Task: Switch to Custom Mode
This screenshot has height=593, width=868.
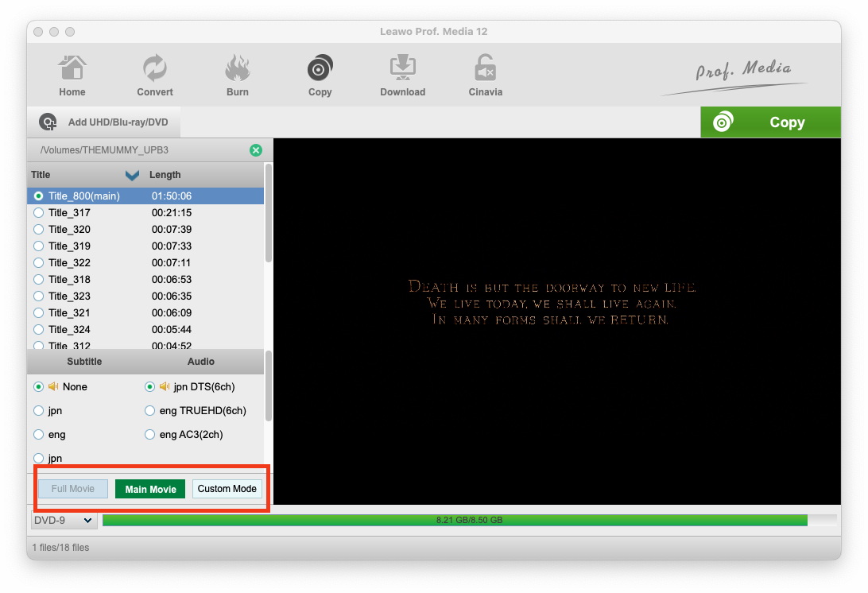Action: (227, 489)
